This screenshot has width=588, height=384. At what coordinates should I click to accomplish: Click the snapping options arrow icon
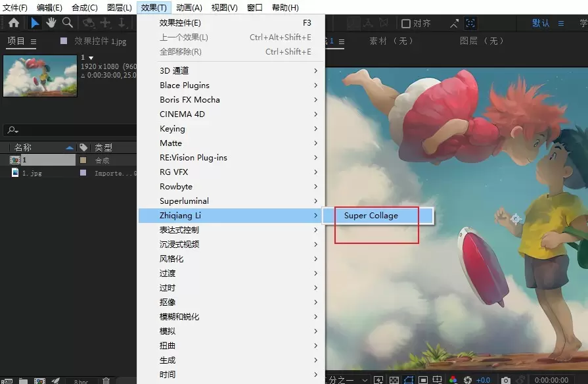(x=454, y=24)
